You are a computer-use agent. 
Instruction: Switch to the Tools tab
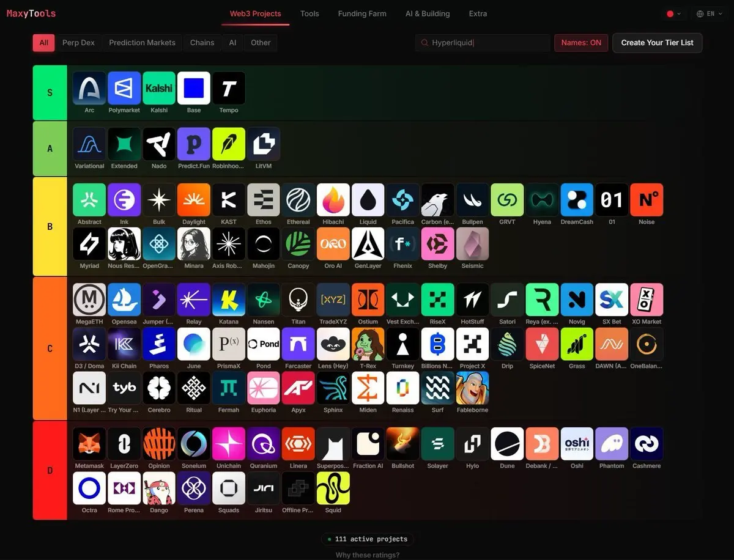(310, 13)
